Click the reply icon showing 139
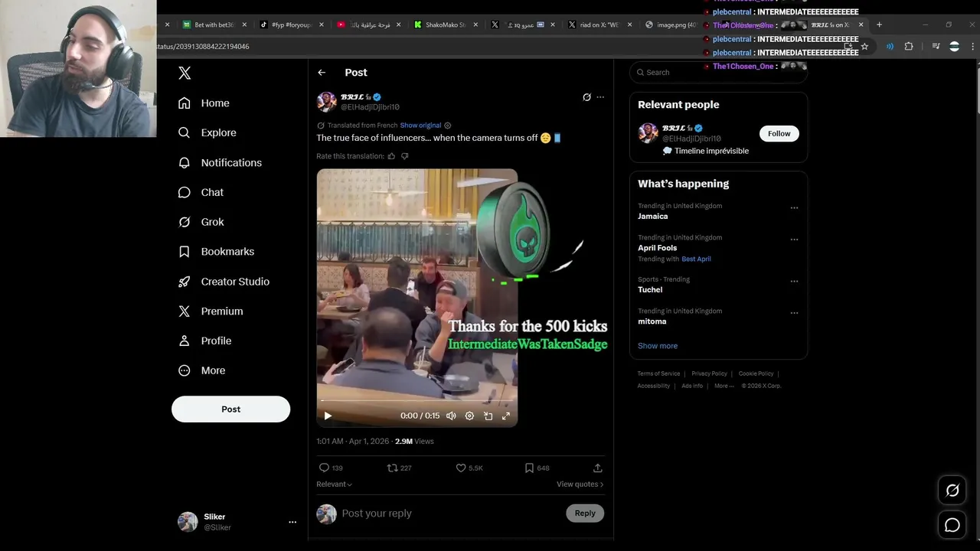This screenshot has width=980, height=551. tap(331, 468)
